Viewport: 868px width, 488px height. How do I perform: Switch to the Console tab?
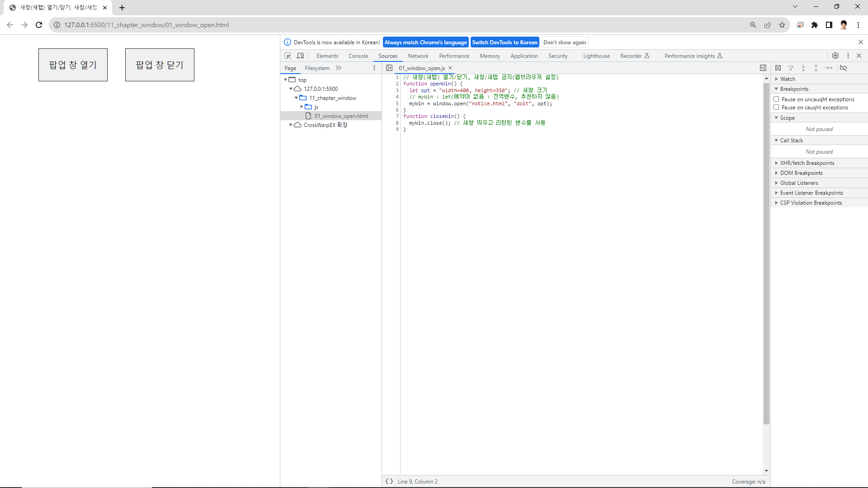tap(358, 56)
